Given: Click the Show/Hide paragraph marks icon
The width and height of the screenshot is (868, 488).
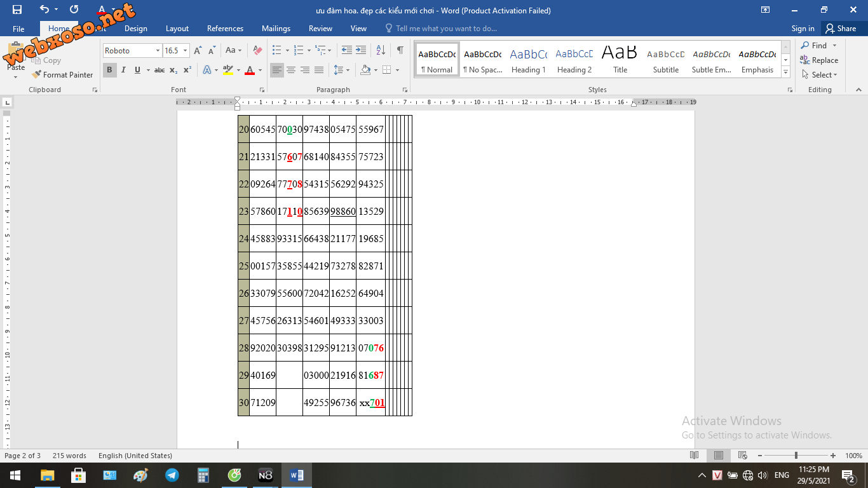Looking at the screenshot, I should [400, 50].
